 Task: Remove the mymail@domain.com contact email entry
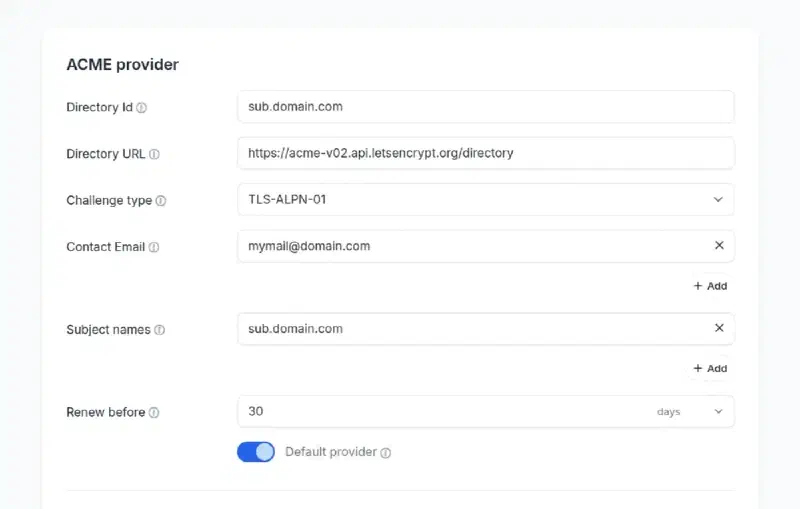pos(719,245)
